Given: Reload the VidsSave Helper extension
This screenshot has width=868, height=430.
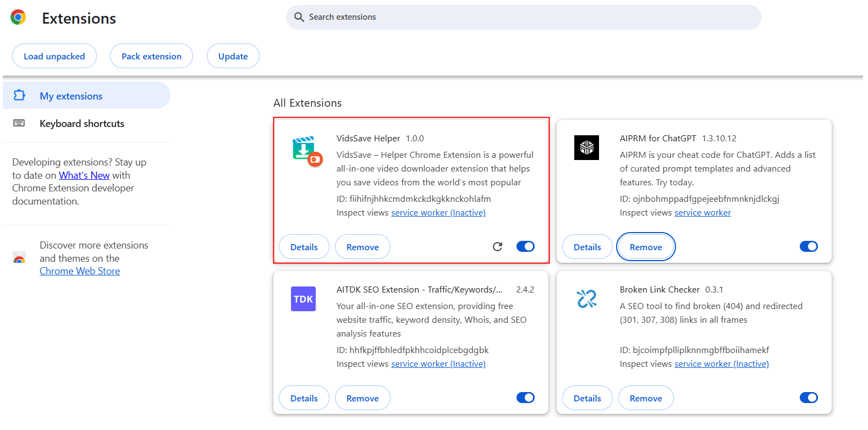Looking at the screenshot, I should (x=498, y=246).
